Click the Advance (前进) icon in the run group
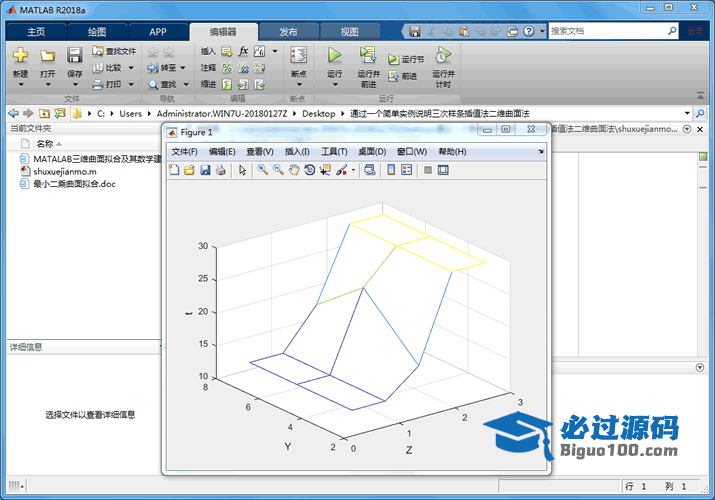715x500 pixels. coord(393,76)
